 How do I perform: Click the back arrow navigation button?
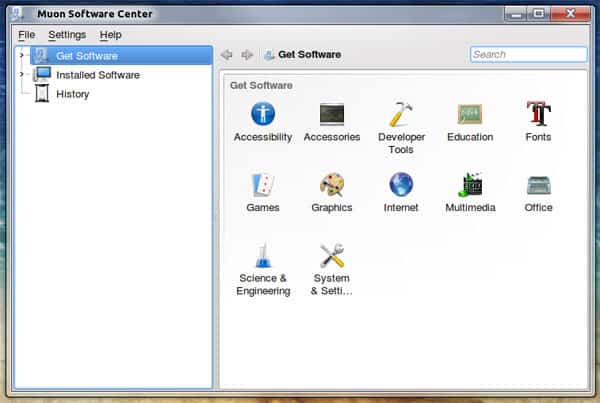(227, 55)
